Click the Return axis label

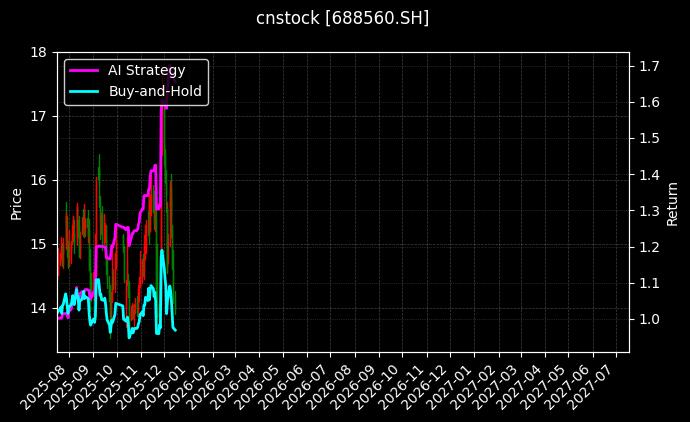coord(673,202)
